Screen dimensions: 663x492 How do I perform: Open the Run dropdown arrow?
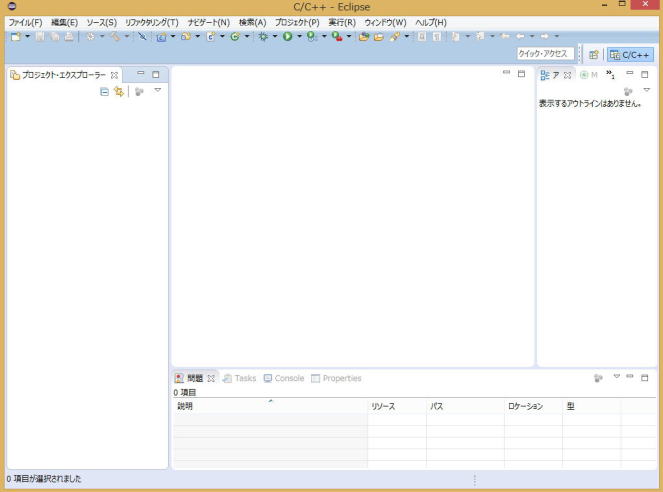click(299, 37)
